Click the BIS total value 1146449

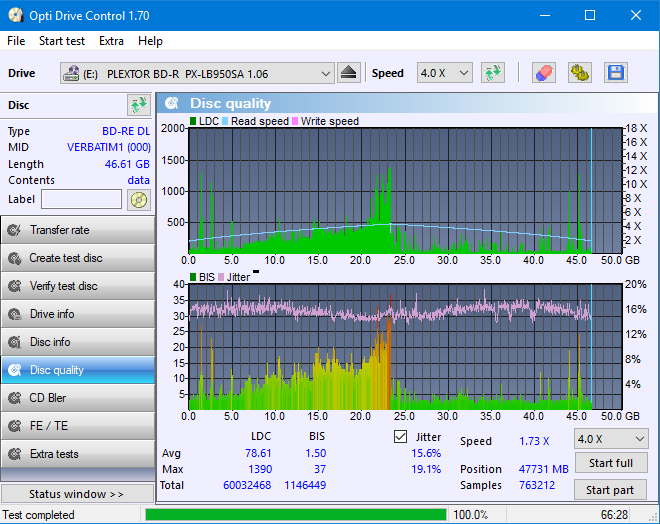tap(305, 485)
